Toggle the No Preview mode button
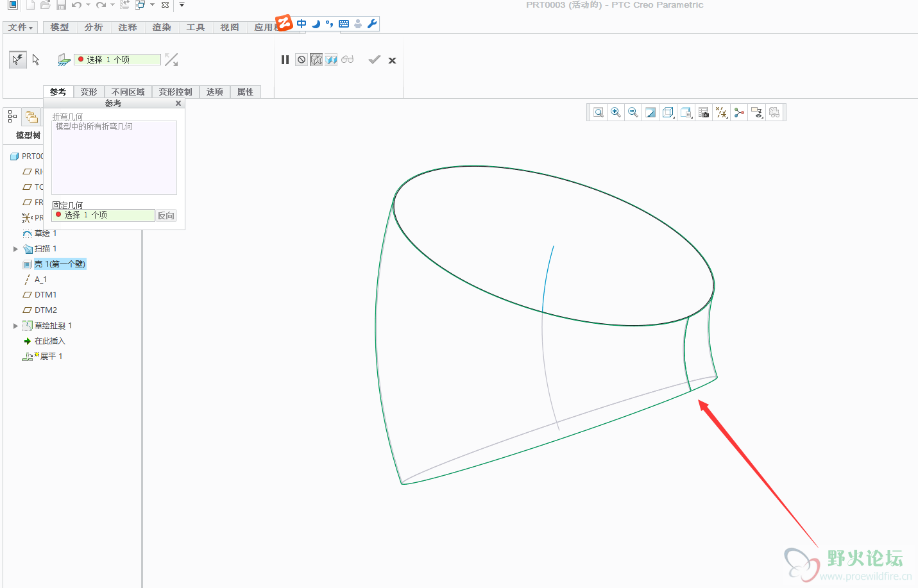918x588 pixels. coord(302,60)
